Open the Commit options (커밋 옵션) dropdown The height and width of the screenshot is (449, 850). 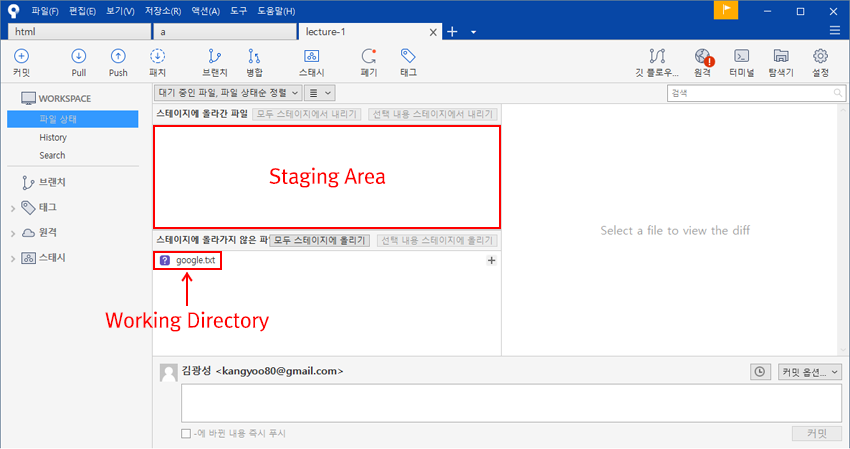click(x=810, y=372)
